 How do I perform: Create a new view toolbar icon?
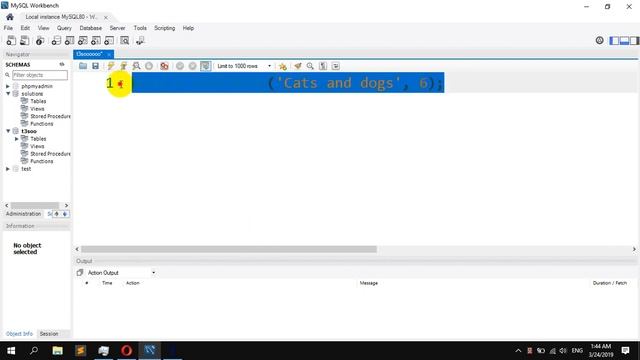tap(82, 40)
